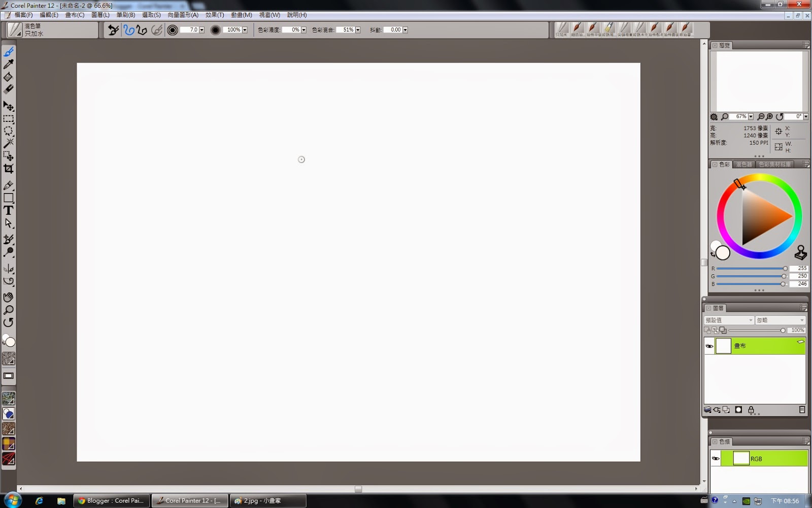Open the 效果 menu

click(214, 15)
